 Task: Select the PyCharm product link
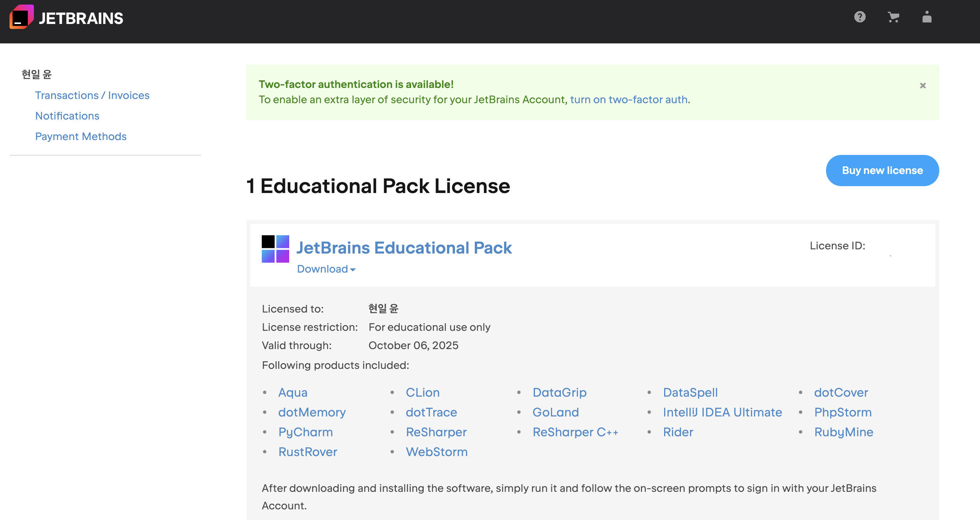[x=305, y=432]
